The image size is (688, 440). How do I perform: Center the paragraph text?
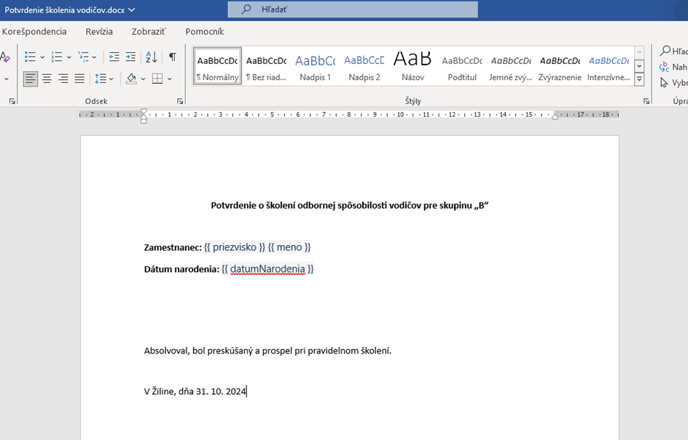[47, 79]
